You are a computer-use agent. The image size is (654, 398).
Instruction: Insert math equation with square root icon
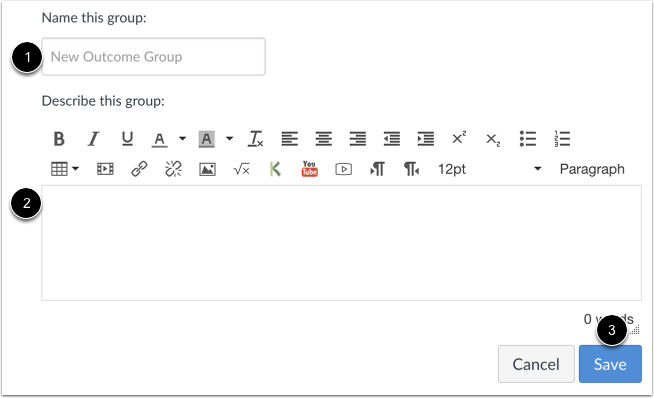point(241,169)
